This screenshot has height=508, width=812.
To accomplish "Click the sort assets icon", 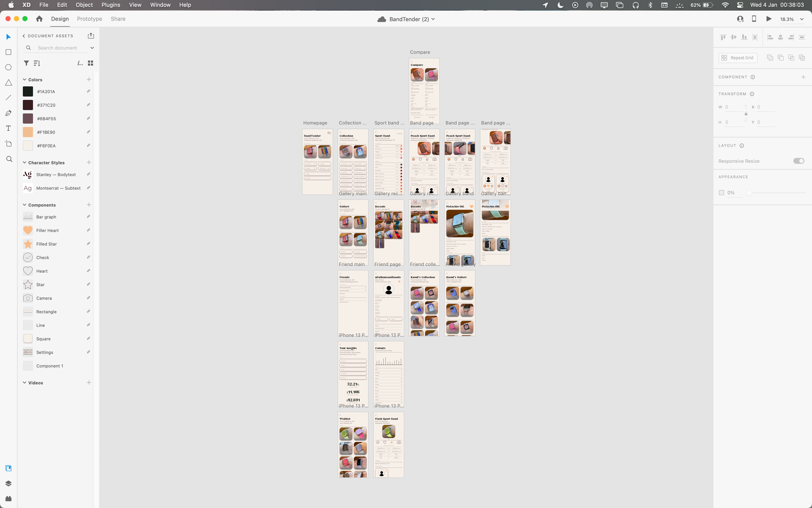I will (x=37, y=63).
